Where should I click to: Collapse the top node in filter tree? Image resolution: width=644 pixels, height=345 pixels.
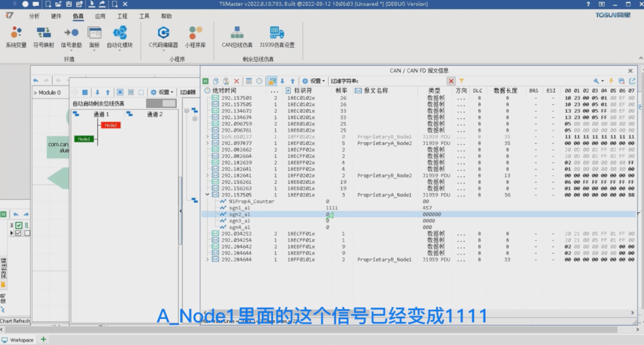click(187, 110)
